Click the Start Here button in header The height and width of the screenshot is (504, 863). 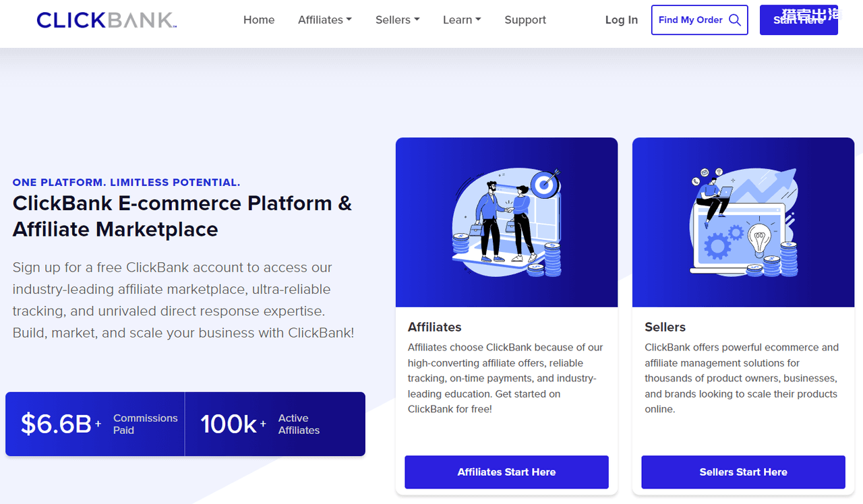coord(799,20)
